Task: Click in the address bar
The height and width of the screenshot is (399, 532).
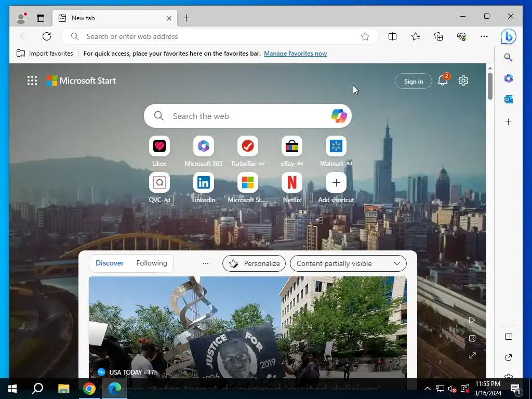Action: (x=220, y=36)
